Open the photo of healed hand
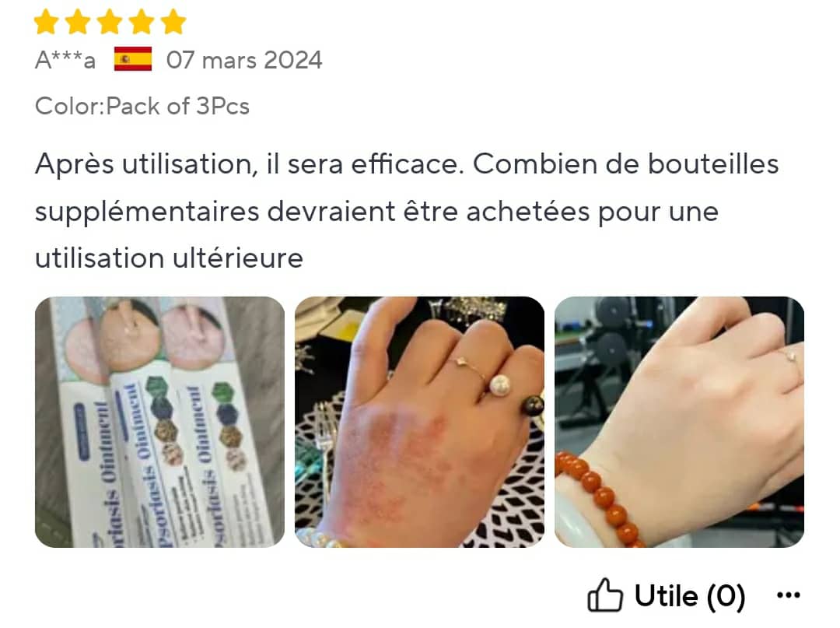Screen dimensions: 840x628 (x=679, y=423)
